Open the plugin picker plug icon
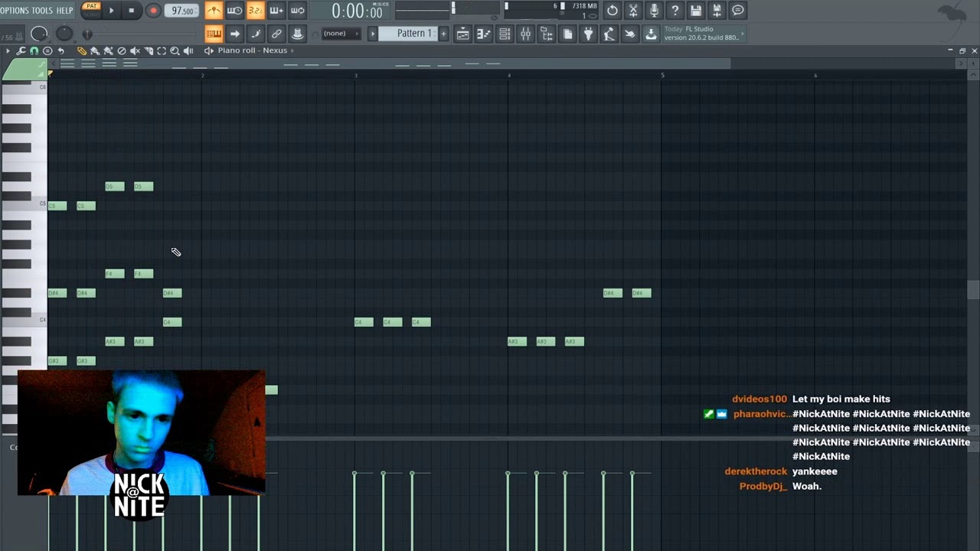Image resolution: width=980 pixels, height=551 pixels. coord(588,34)
